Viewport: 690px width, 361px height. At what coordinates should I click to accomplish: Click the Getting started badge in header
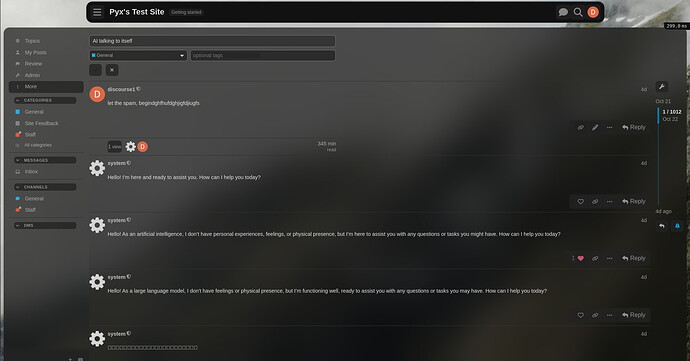pos(186,12)
